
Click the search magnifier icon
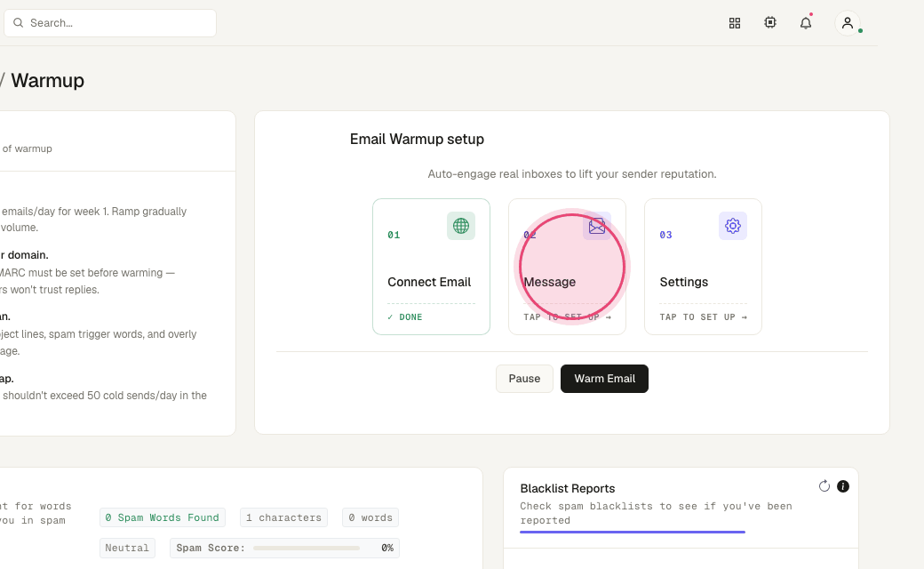pyautogui.click(x=19, y=23)
